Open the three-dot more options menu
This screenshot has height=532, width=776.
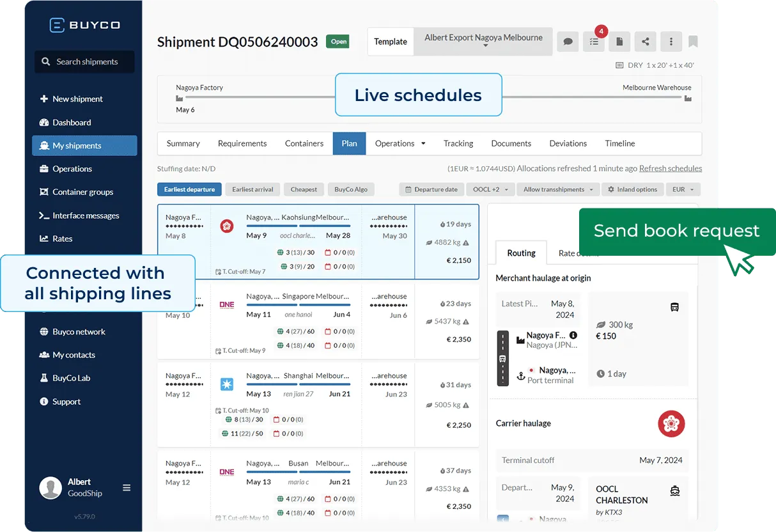pyautogui.click(x=671, y=42)
